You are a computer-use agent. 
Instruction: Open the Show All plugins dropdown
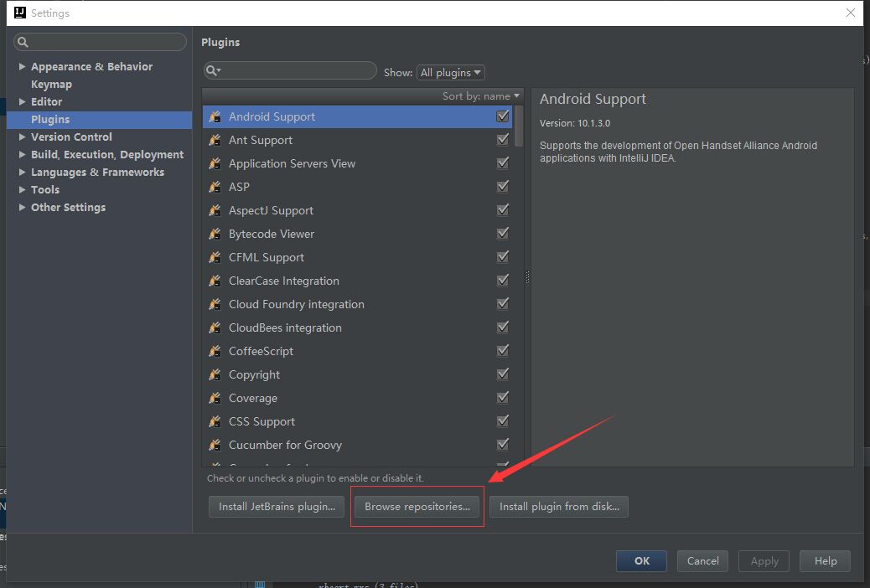[x=451, y=73]
